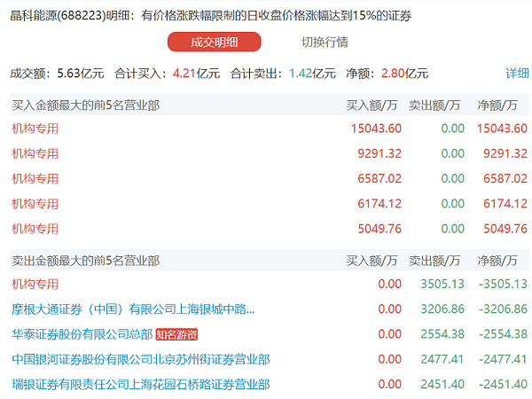Image resolution: width=532 pixels, height=399 pixels.
Task: Click the 知名游资 badge
Action: (176, 334)
